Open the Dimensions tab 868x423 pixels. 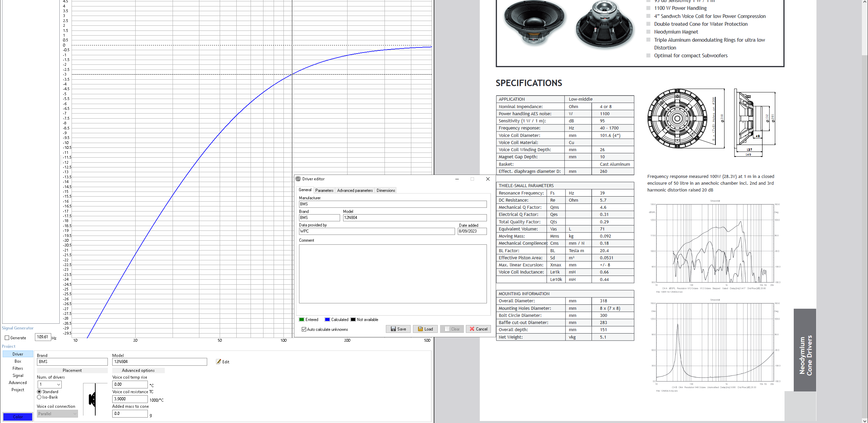(386, 190)
